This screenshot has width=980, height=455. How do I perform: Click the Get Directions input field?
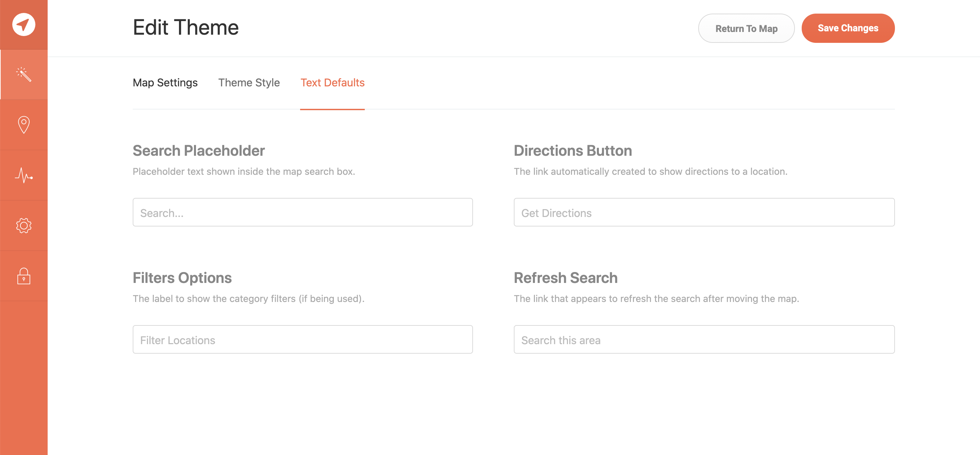[704, 213]
